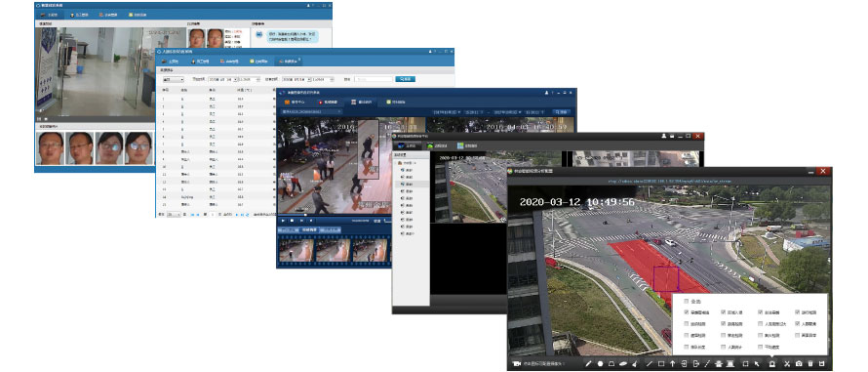Toggle the topmost select-all checkbox in the event popup

click(687, 302)
